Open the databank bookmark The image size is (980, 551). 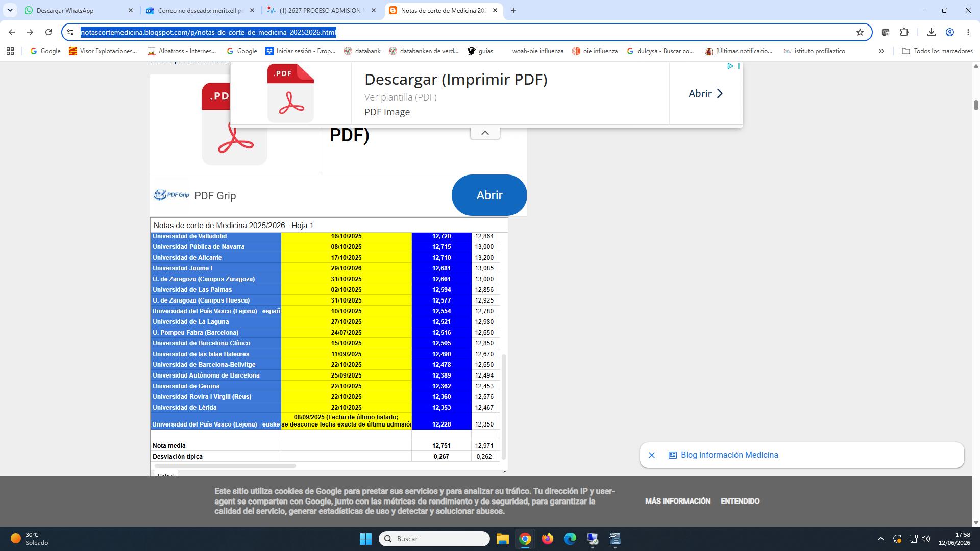(x=362, y=51)
